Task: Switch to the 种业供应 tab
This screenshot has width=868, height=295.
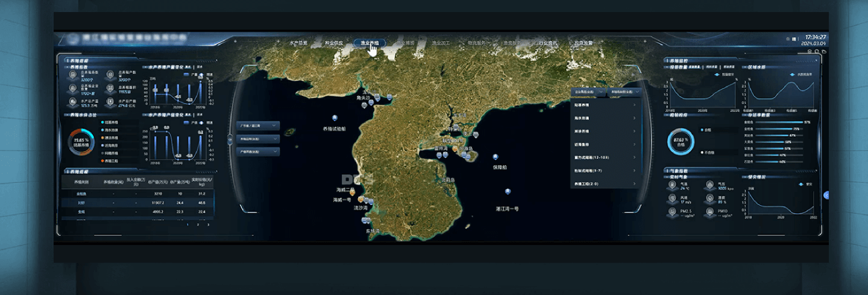Action: 334,43
